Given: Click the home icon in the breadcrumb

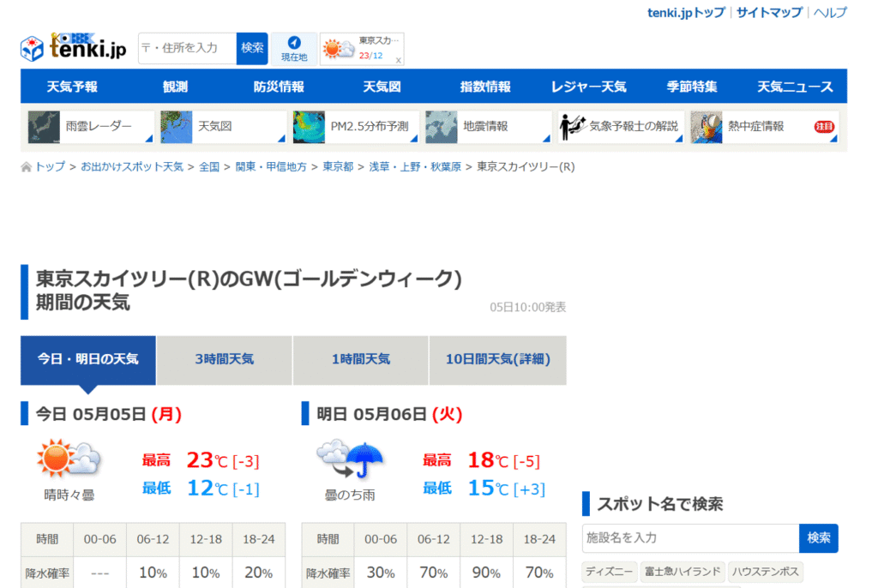Looking at the screenshot, I should [26, 167].
